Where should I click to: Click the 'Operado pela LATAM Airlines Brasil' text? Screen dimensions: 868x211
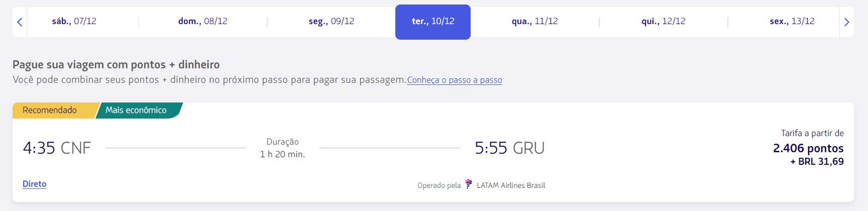click(x=481, y=185)
